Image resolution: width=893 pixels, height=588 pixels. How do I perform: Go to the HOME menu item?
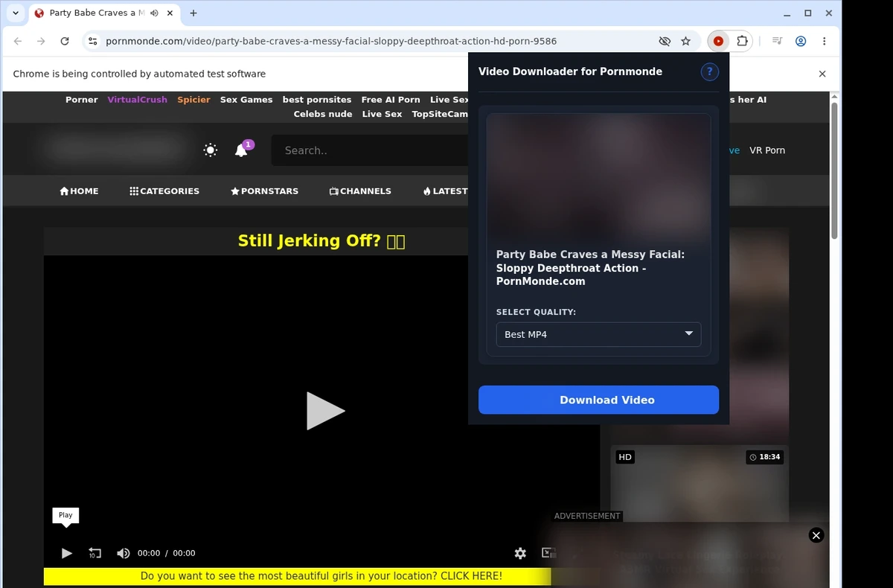(79, 191)
